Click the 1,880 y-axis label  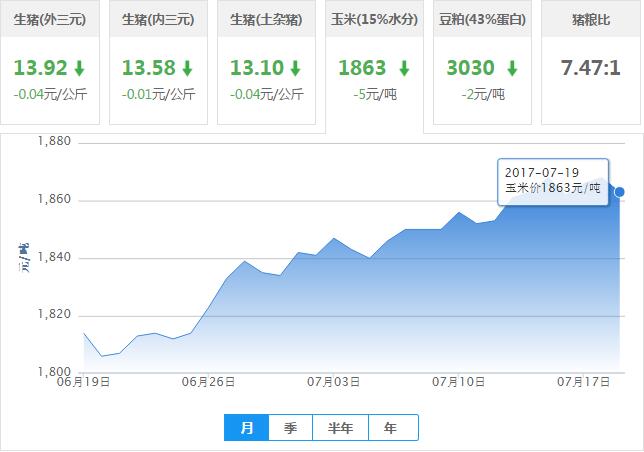(54, 141)
